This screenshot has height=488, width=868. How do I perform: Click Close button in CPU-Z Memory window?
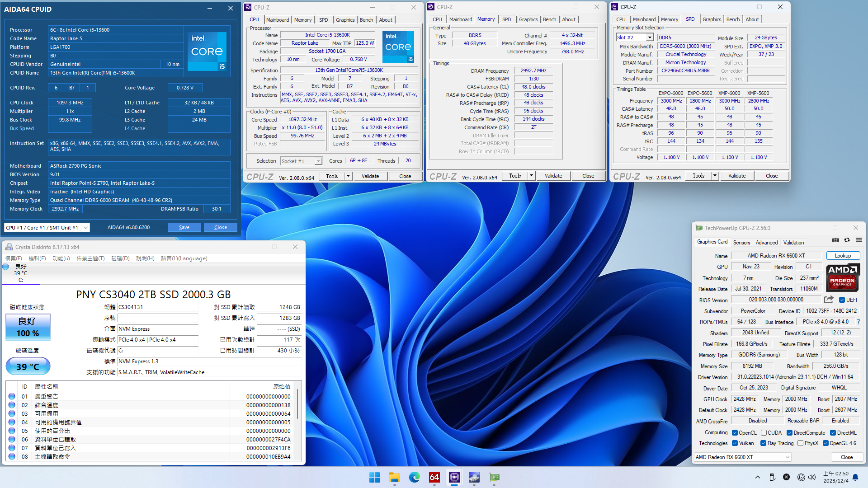pos(588,176)
